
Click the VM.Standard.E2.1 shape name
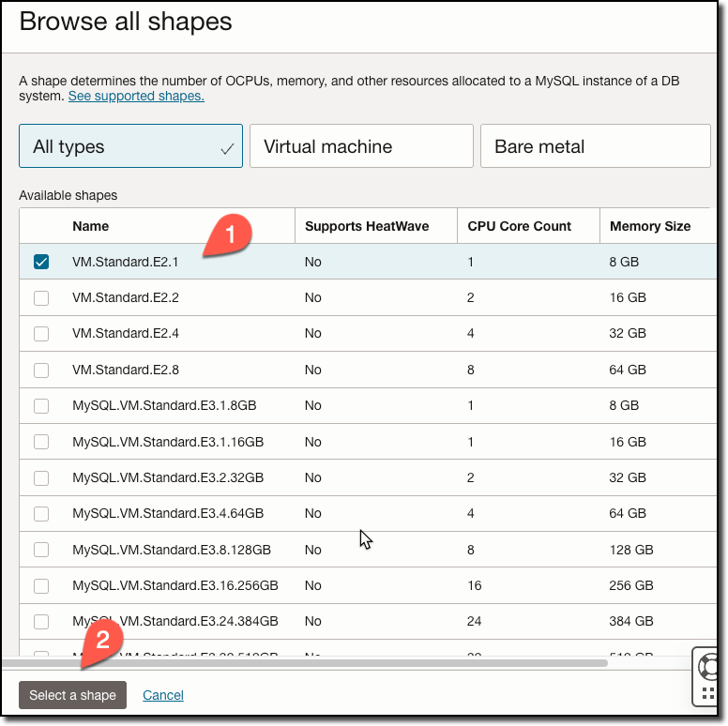tap(126, 262)
